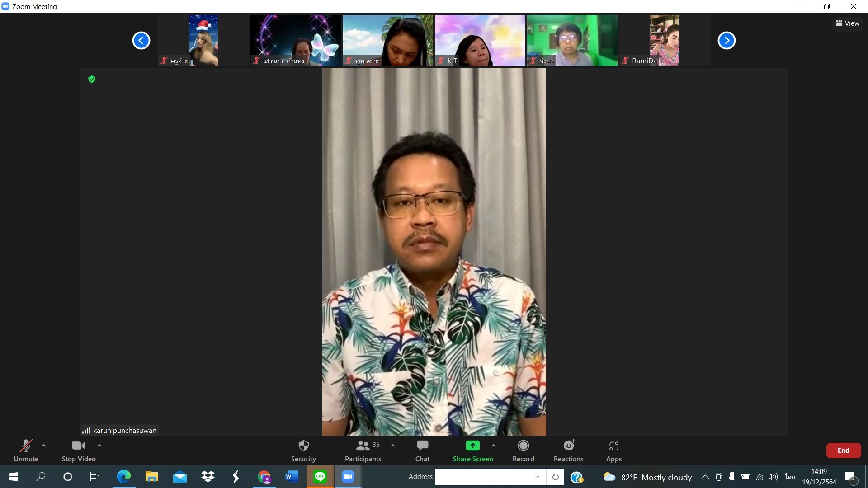The width and height of the screenshot is (868, 488).
Task: Open LINE app from the taskbar
Action: tap(320, 477)
